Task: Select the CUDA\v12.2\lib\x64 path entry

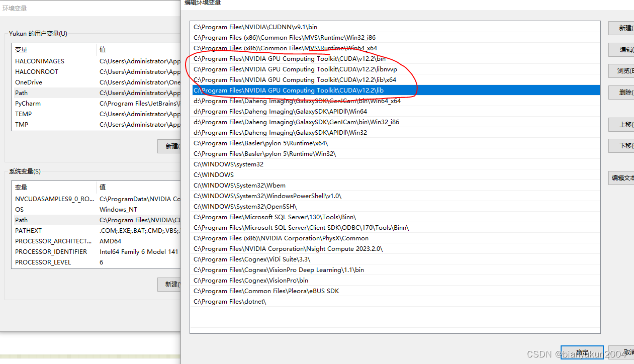Action: (x=395, y=80)
